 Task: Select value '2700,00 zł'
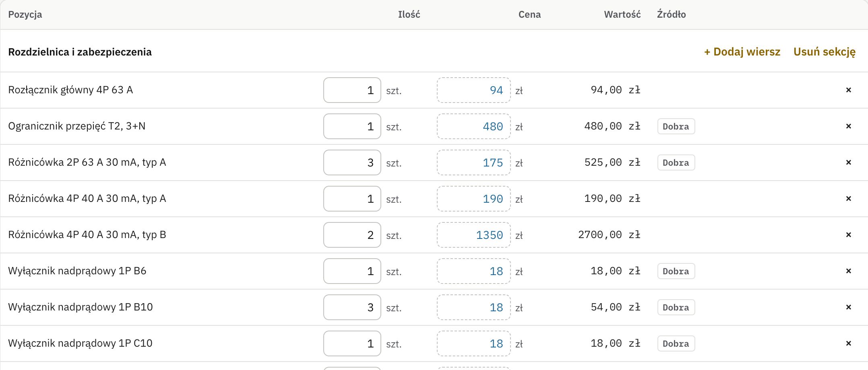[609, 235]
